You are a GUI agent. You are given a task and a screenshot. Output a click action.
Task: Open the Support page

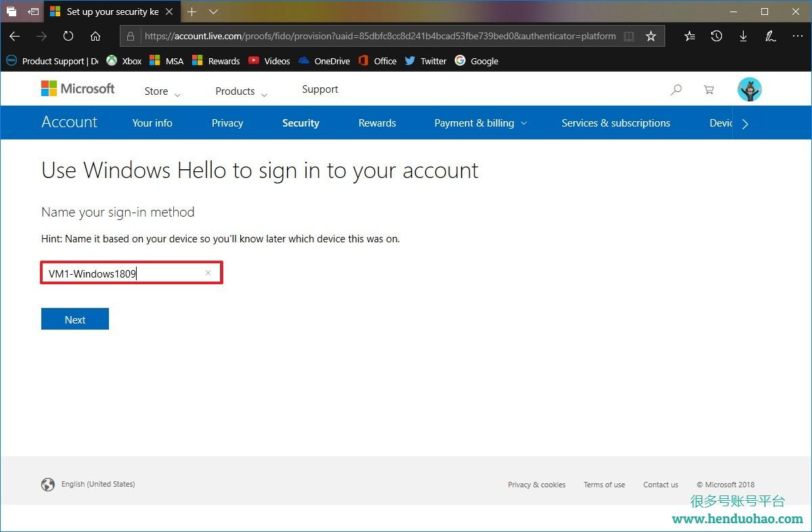tap(320, 89)
